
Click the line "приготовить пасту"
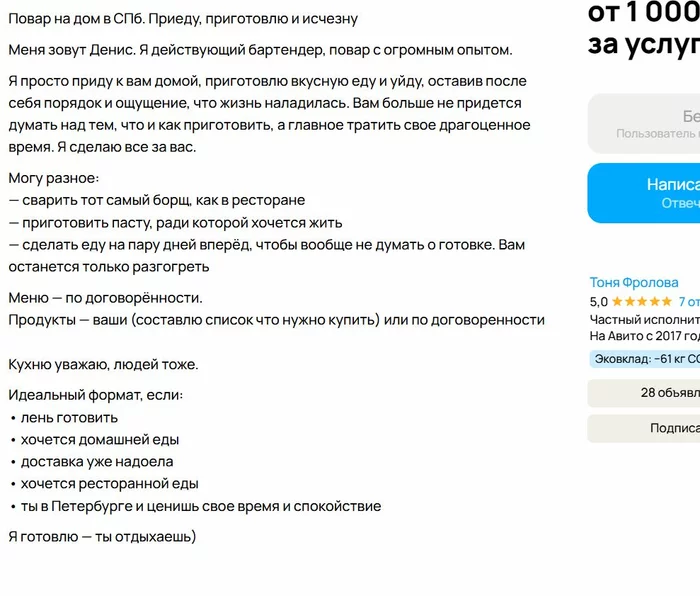pyautogui.click(x=178, y=223)
